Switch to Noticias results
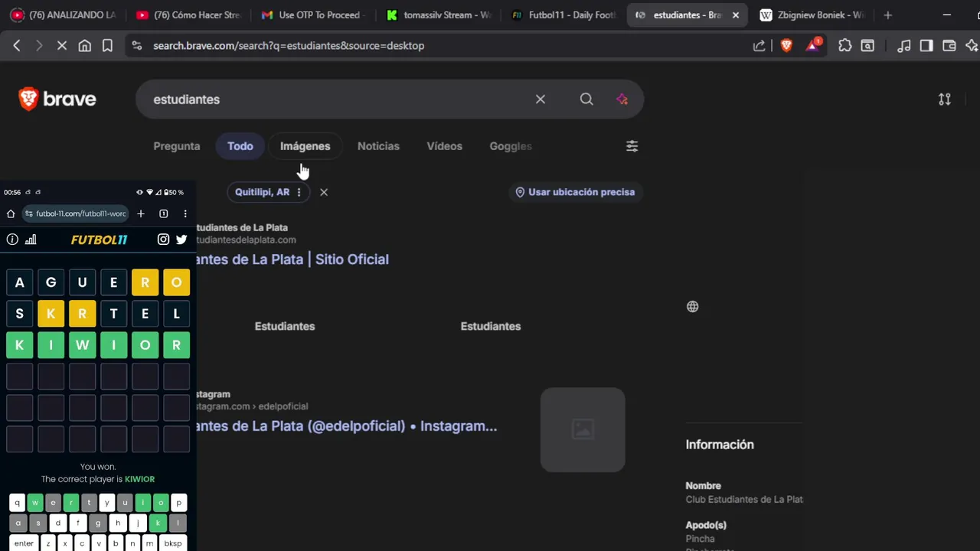The width and height of the screenshot is (980, 551). [378, 146]
